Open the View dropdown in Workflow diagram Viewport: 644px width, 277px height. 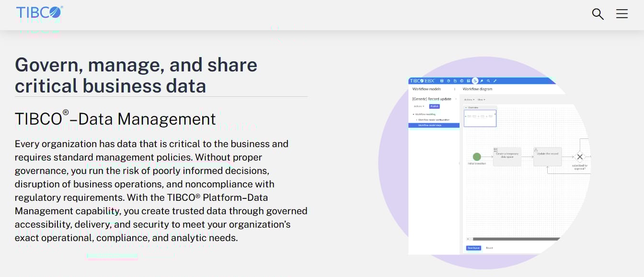481,100
